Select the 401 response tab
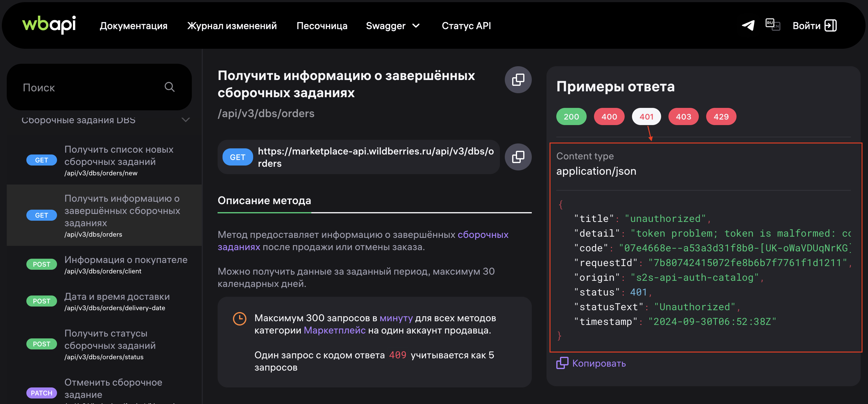This screenshot has height=404, width=868. point(646,116)
